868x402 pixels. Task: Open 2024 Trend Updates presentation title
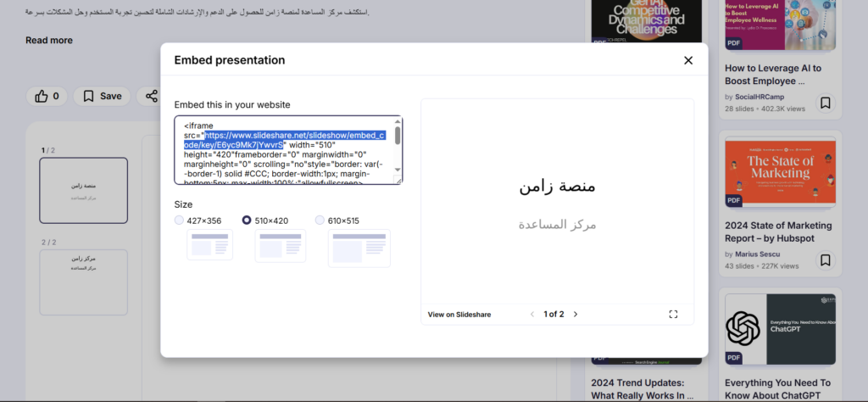point(643,389)
